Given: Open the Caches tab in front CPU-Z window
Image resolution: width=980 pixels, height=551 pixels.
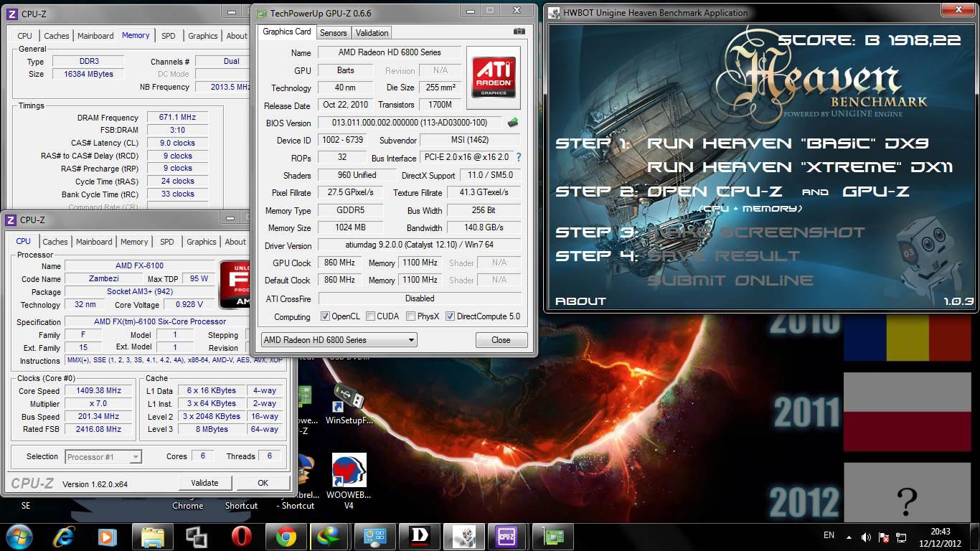Looking at the screenshot, I should point(55,242).
